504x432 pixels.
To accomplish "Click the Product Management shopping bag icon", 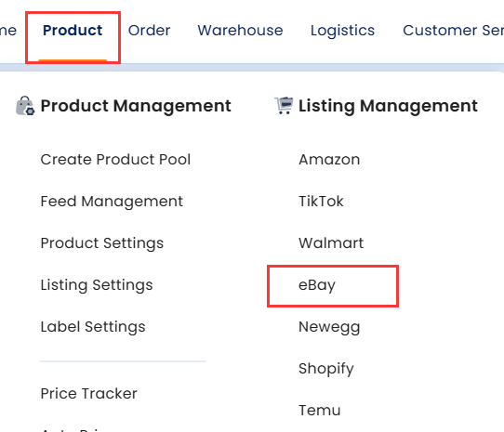I will (x=25, y=106).
